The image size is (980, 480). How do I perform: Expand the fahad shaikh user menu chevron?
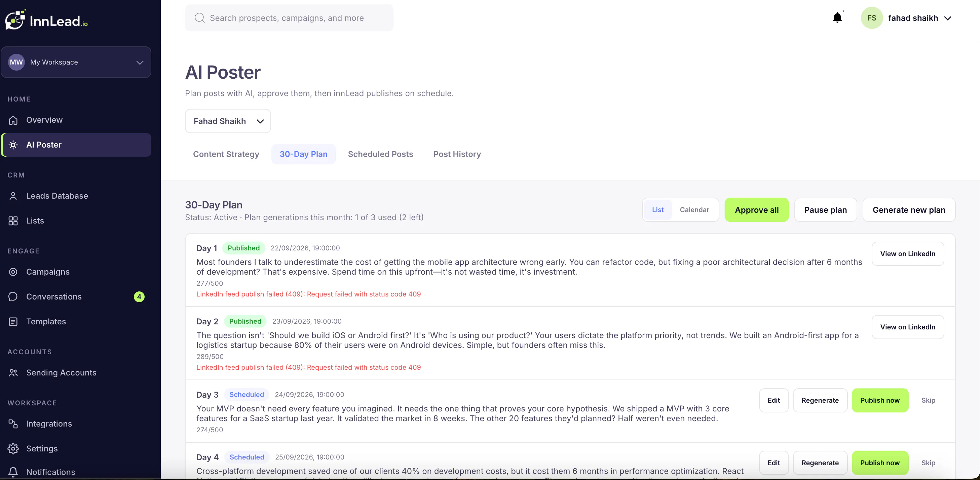(x=948, y=18)
